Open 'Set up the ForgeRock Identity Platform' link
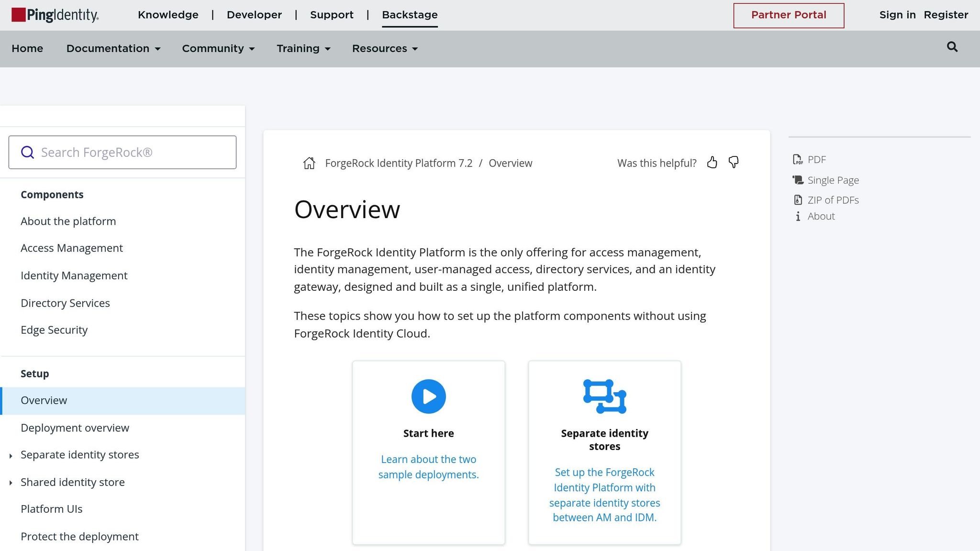980x551 pixels. point(604,495)
